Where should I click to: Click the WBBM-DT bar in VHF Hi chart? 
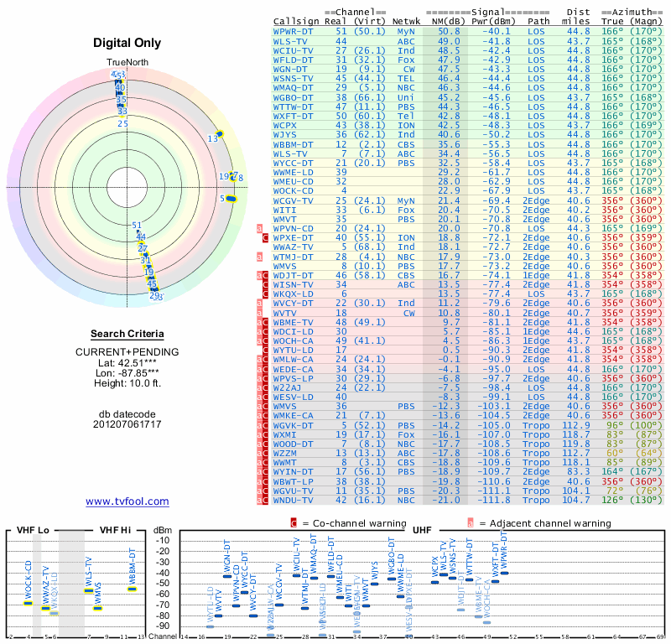pyautogui.click(x=133, y=589)
